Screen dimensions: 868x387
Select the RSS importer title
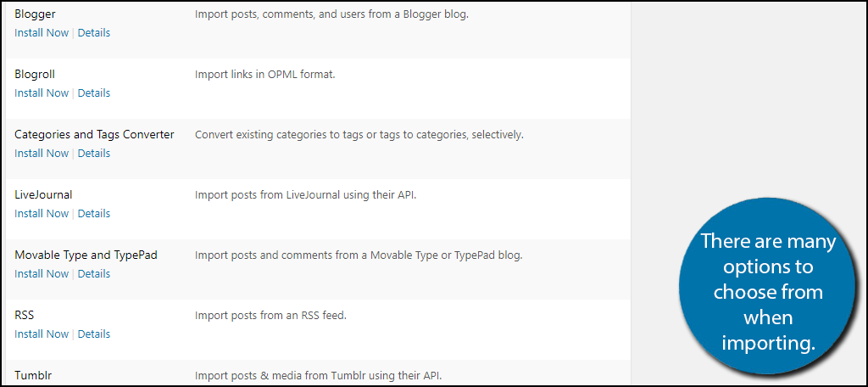tap(25, 316)
